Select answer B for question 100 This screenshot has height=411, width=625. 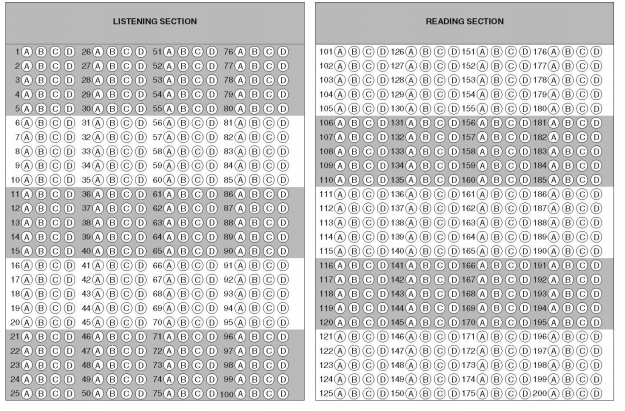tap(256, 394)
